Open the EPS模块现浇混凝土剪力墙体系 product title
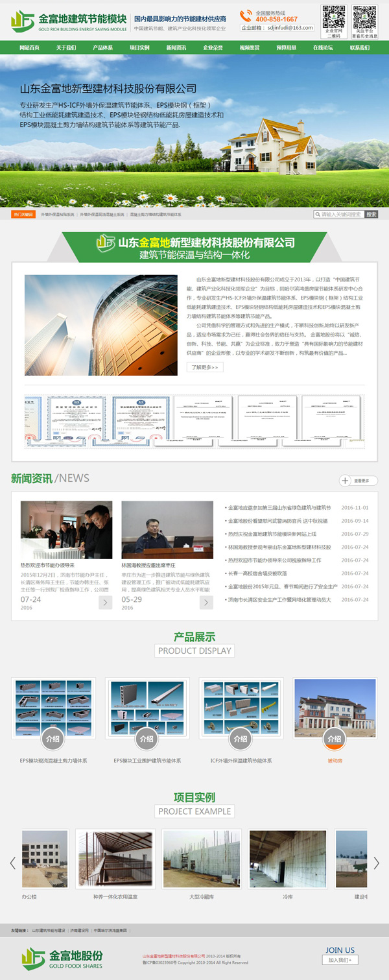The width and height of the screenshot is (389, 980). [x=53, y=761]
